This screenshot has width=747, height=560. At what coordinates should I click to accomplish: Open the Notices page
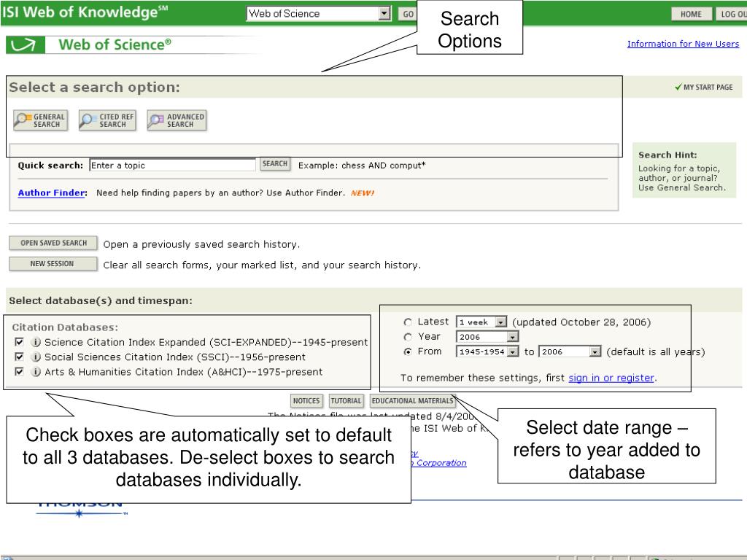306,401
